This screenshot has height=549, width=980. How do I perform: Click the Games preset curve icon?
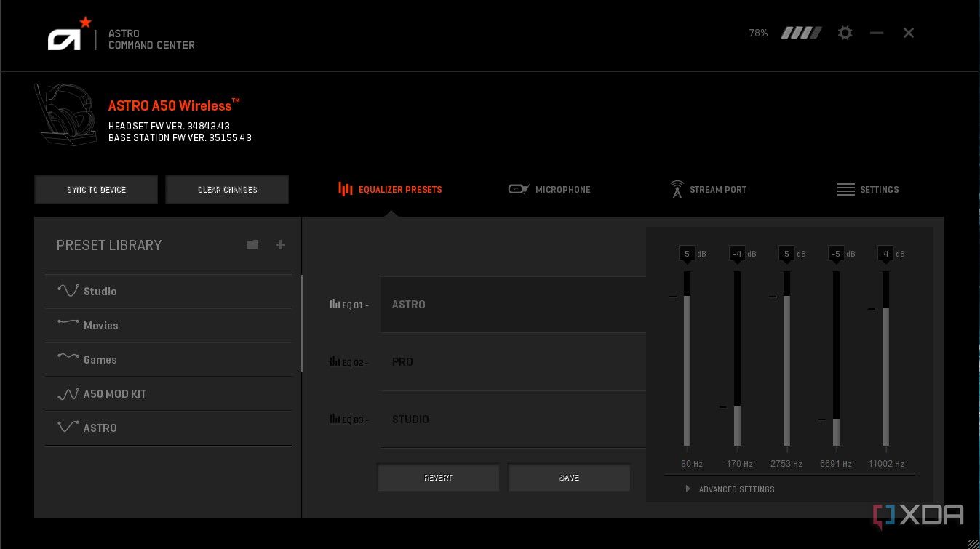click(x=68, y=356)
